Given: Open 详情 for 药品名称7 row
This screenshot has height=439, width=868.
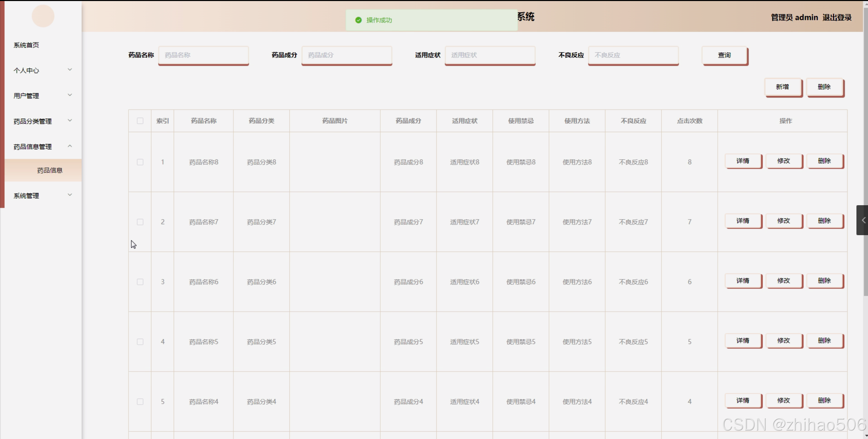Looking at the screenshot, I should [x=743, y=221].
